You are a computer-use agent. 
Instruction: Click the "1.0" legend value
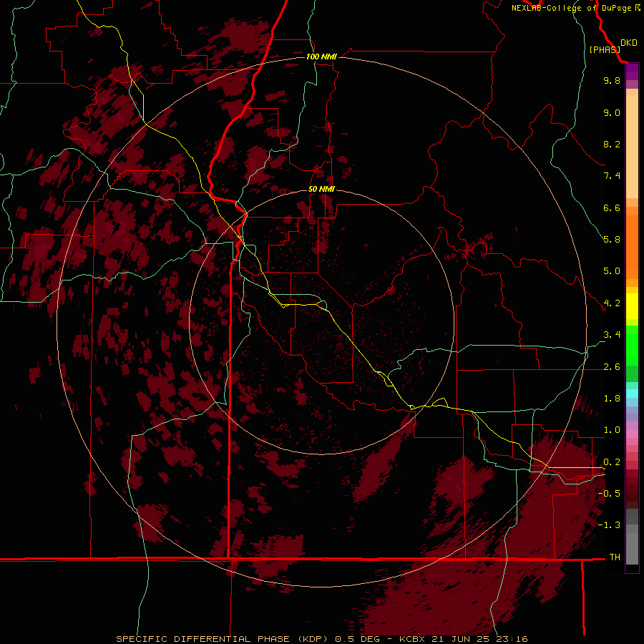tap(612, 430)
